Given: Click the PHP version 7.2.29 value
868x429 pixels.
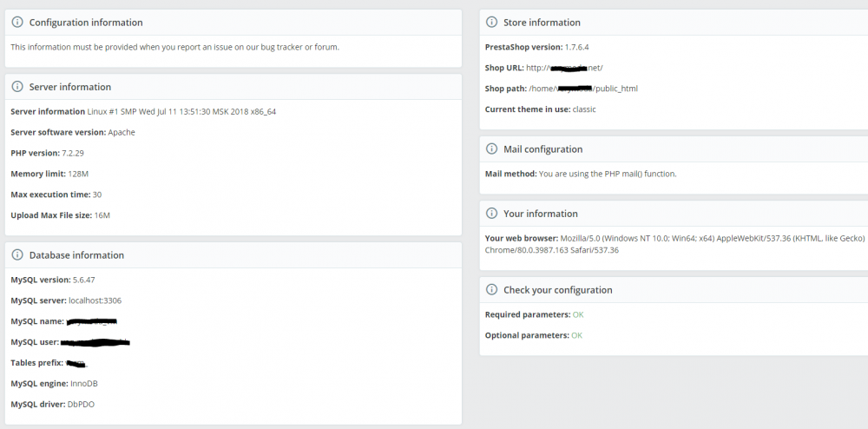Looking at the screenshot, I should point(74,153).
